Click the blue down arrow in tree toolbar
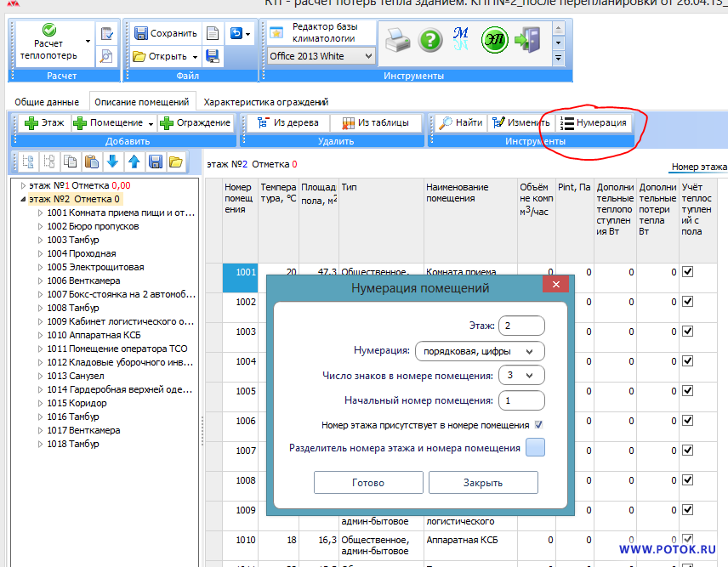 click(112, 162)
